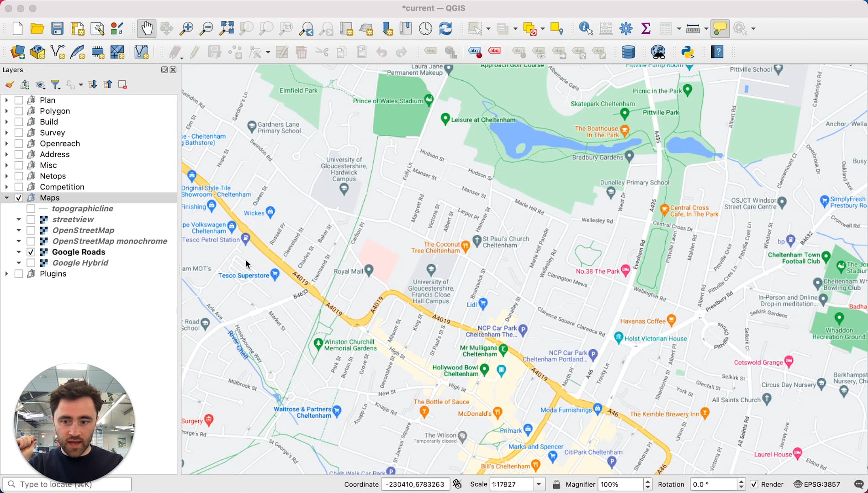The width and height of the screenshot is (868, 493).
Task: Check the Plan group checkbox
Action: (x=19, y=100)
